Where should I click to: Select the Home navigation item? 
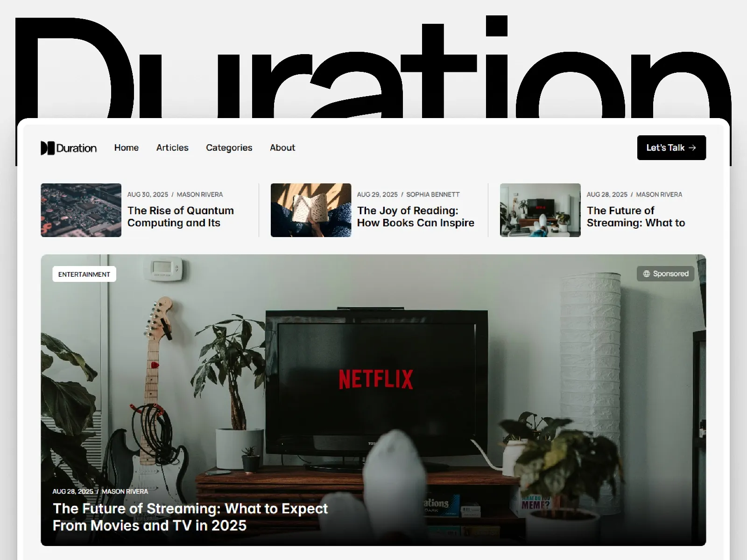point(126,148)
